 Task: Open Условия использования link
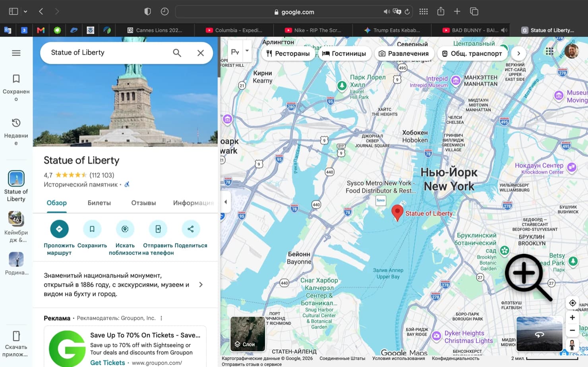[398, 358]
